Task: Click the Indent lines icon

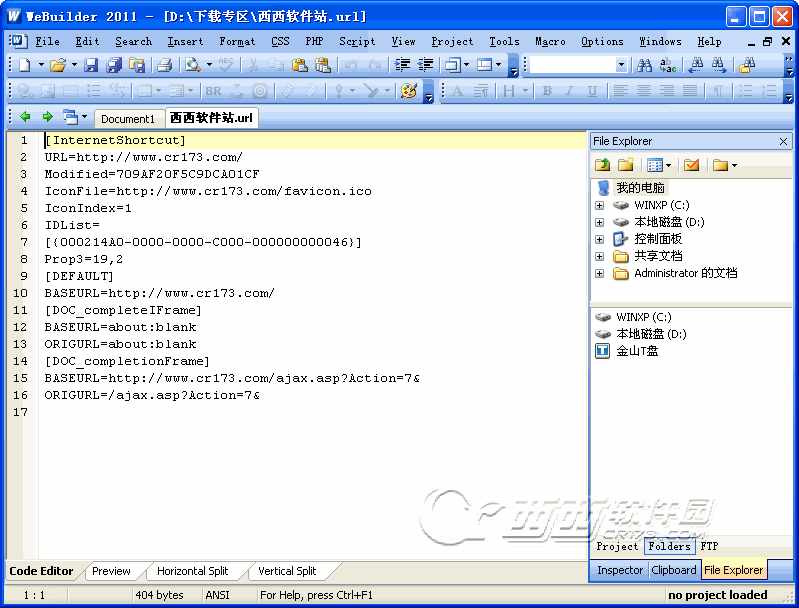Action: coord(403,65)
